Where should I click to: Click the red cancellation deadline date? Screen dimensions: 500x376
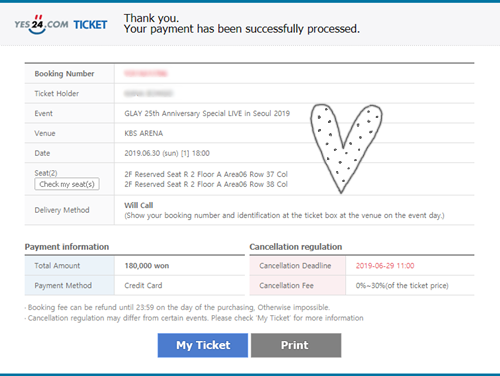(385, 266)
